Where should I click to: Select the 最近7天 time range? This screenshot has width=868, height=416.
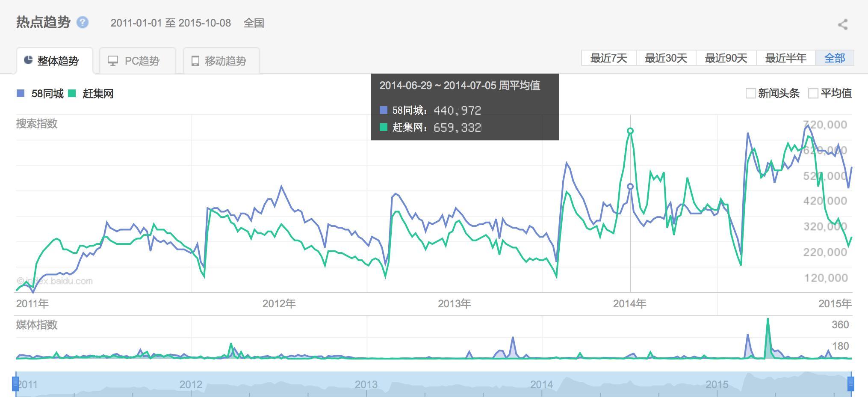pyautogui.click(x=608, y=58)
